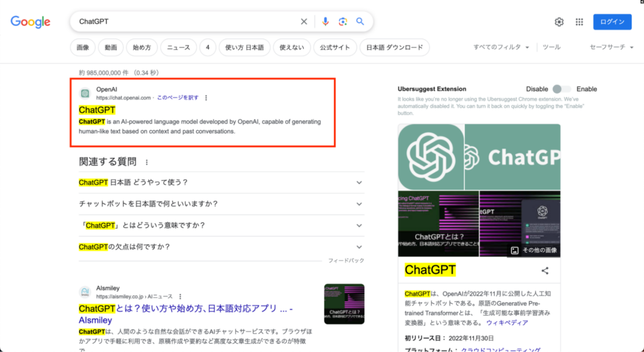Select the 使い方 日本語 filter chip

245,47
